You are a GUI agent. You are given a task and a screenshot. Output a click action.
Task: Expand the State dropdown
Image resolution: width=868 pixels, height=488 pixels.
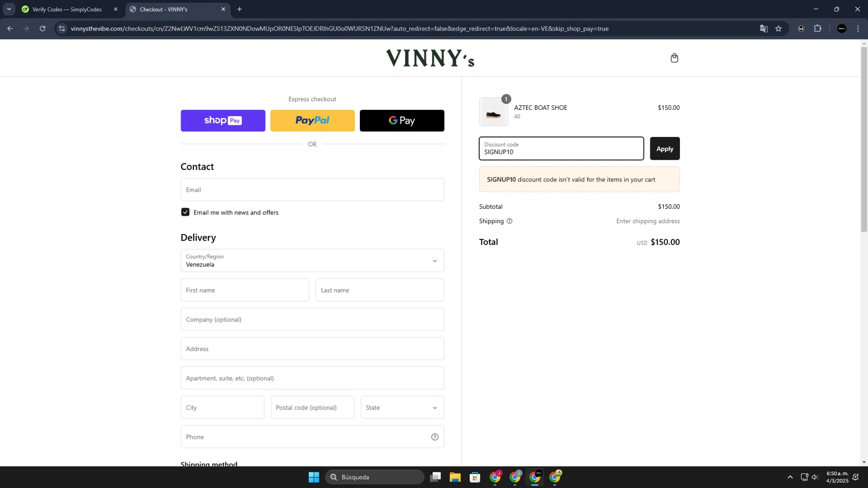tap(402, 408)
